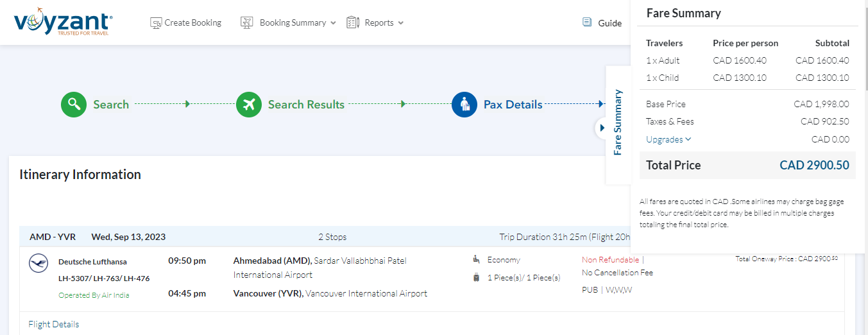Click the Economy seat icon
This screenshot has width=868, height=335.
pyautogui.click(x=476, y=259)
